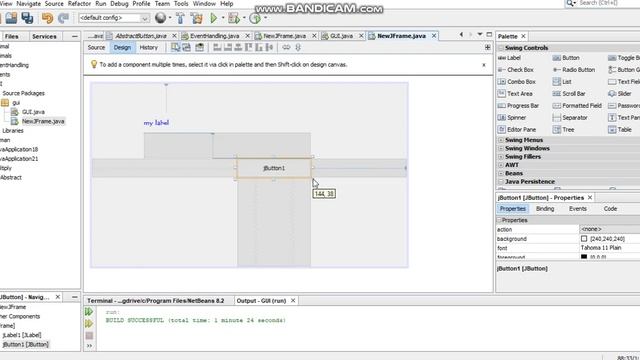Collapse the Swing Controls palette section
Viewport: 640px width, 360px height.
tap(501, 48)
